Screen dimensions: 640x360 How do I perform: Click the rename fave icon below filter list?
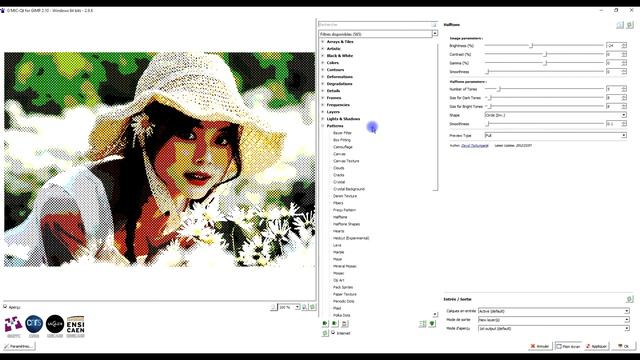click(344, 324)
